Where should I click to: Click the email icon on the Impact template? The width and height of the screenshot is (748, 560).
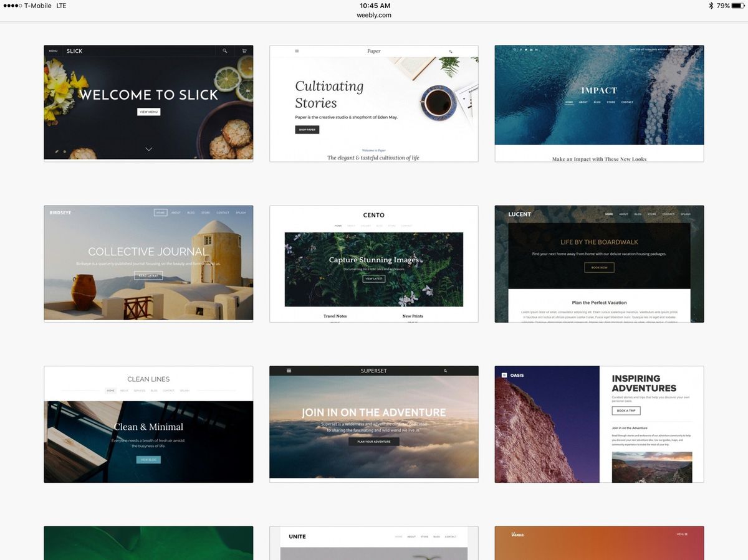point(536,49)
